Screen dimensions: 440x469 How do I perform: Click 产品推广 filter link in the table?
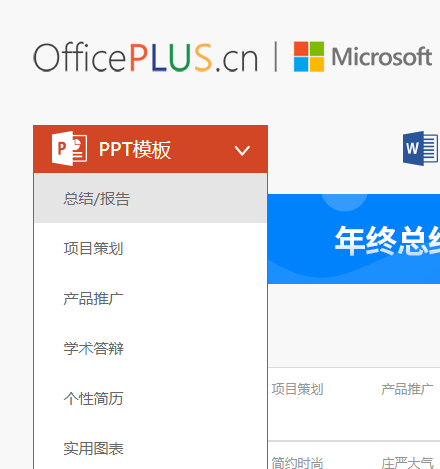coord(407,389)
